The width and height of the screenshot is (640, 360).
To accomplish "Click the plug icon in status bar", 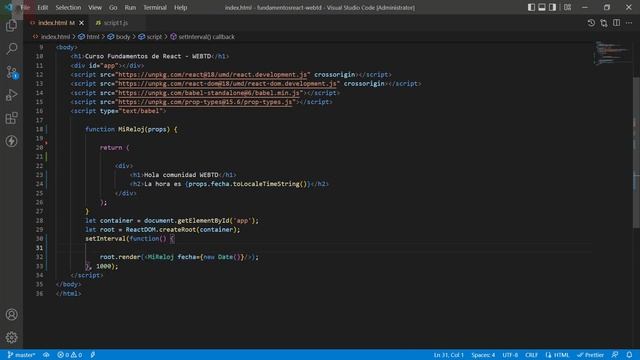I will (93, 355).
